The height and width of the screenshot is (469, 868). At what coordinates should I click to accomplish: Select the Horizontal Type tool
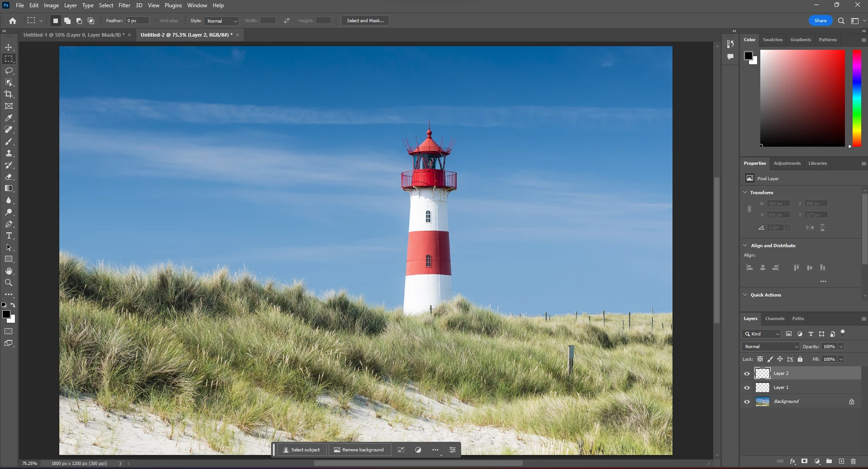[x=9, y=235]
